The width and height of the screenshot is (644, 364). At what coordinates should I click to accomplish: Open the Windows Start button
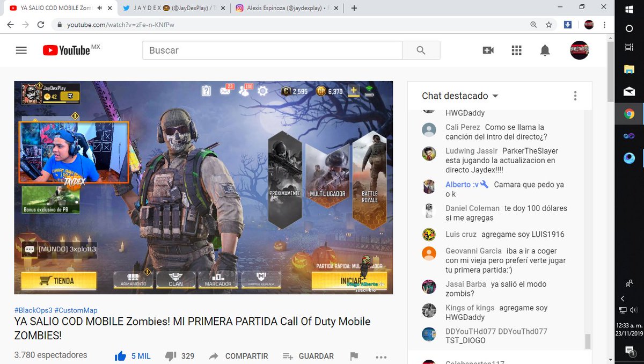[x=629, y=9]
